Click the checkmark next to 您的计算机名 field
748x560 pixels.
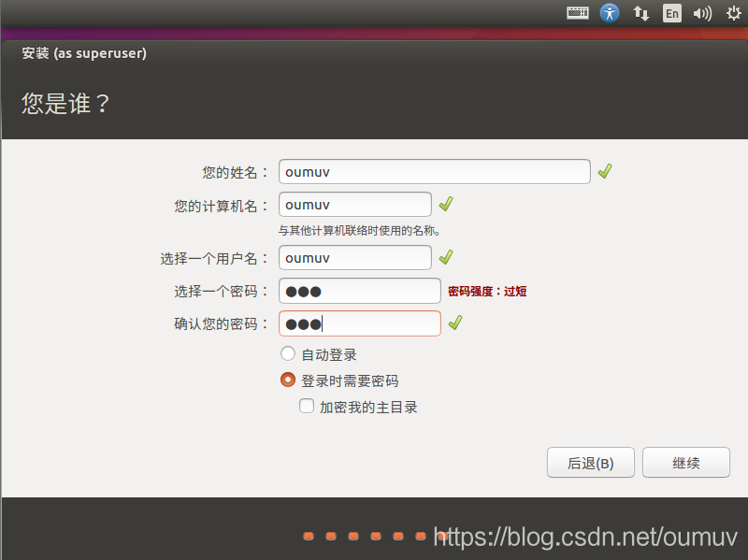click(x=446, y=204)
